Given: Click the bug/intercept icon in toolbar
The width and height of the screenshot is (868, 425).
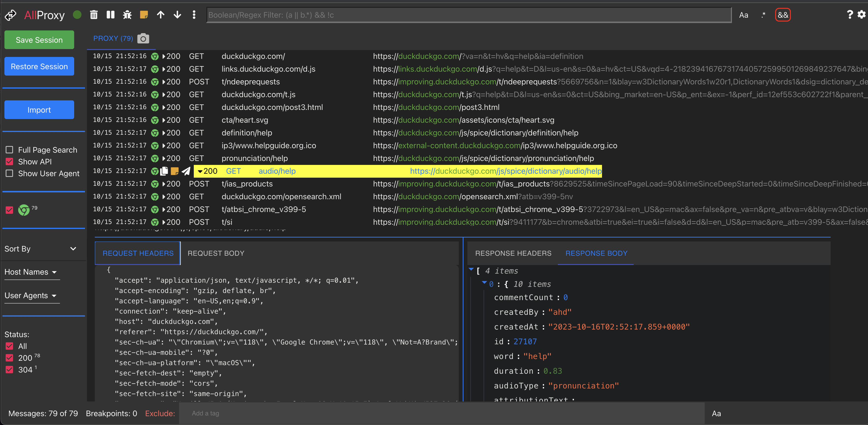Looking at the screenshot, I should coord(127,15).
